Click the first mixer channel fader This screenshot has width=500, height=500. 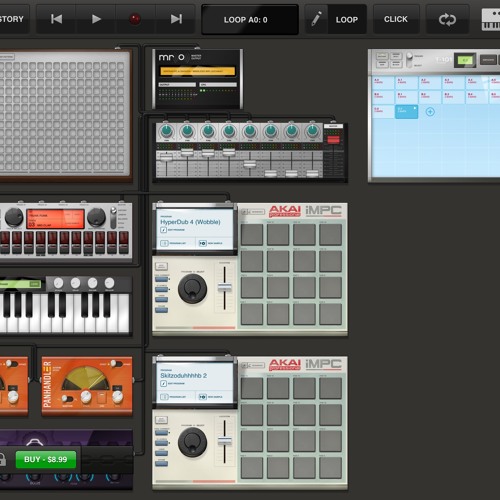pos(166,157)
